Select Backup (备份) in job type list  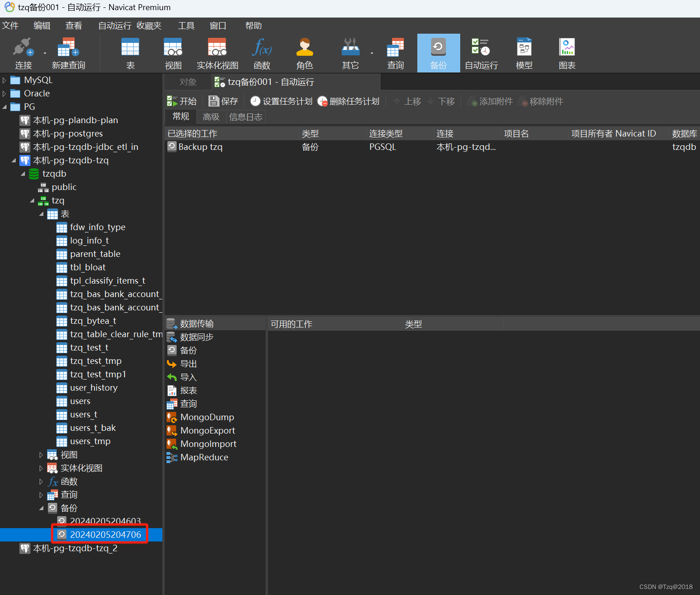pos(182,351)
